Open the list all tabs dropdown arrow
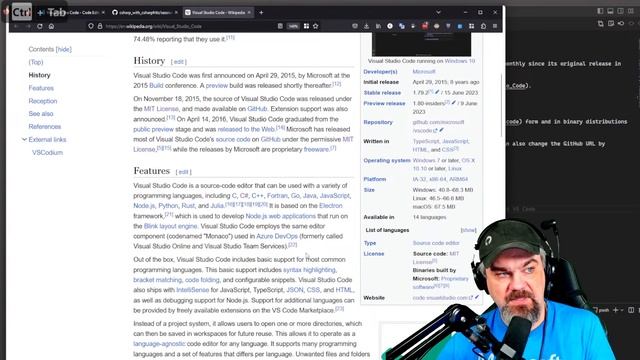The width and height of the screenshot is (640, 360). [x=438, y=13]
